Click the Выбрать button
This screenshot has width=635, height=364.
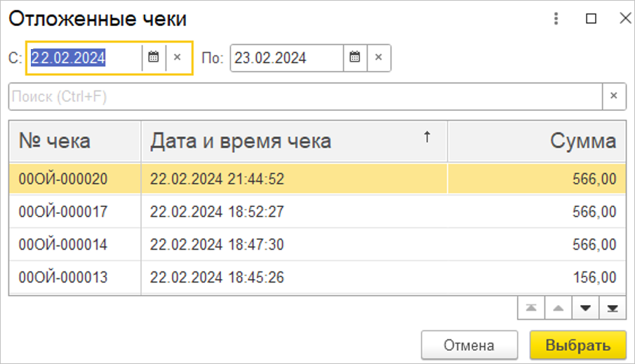coord(577,345)
